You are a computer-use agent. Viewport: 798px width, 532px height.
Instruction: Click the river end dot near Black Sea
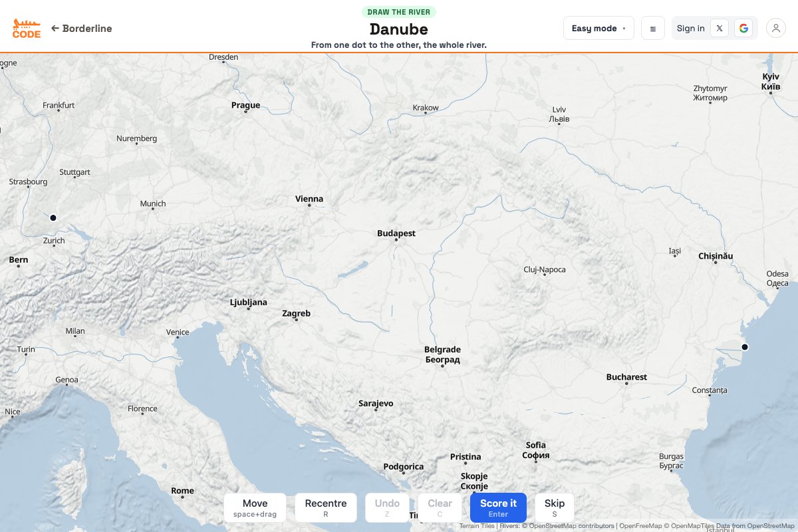point(745,347)
